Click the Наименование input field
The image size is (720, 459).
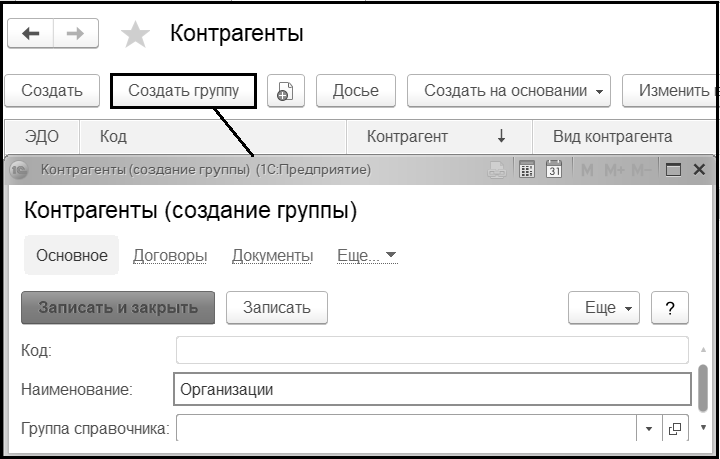432,389
